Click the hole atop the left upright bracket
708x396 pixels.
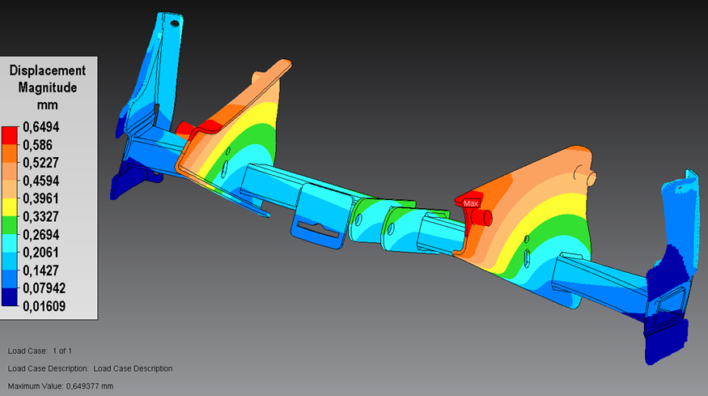point(175,23)
